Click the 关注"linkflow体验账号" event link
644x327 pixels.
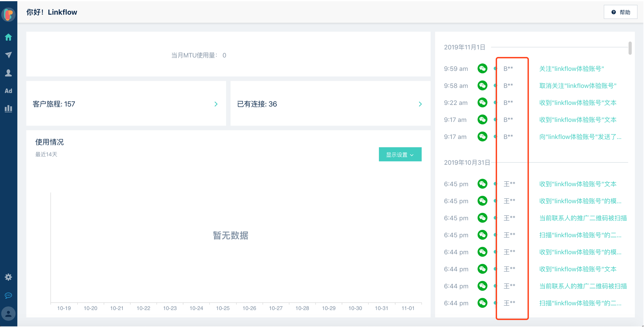point(571,69)
